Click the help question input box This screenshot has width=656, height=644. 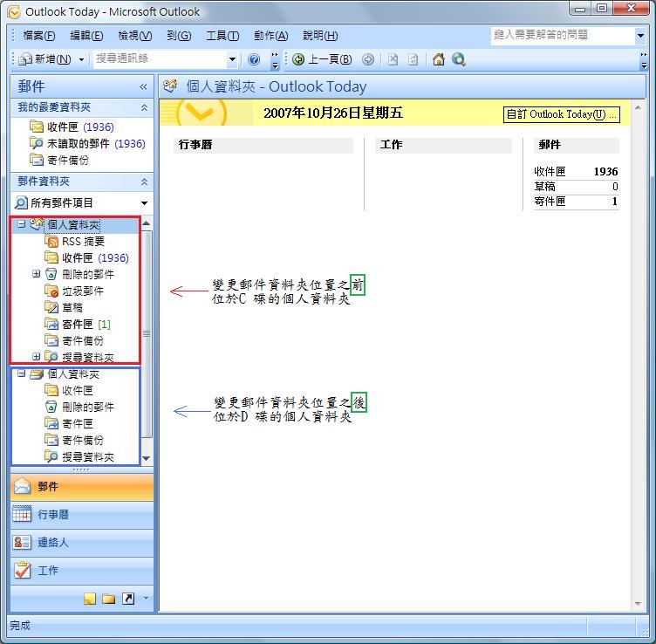pyautogui.click(x=563, y=35)
